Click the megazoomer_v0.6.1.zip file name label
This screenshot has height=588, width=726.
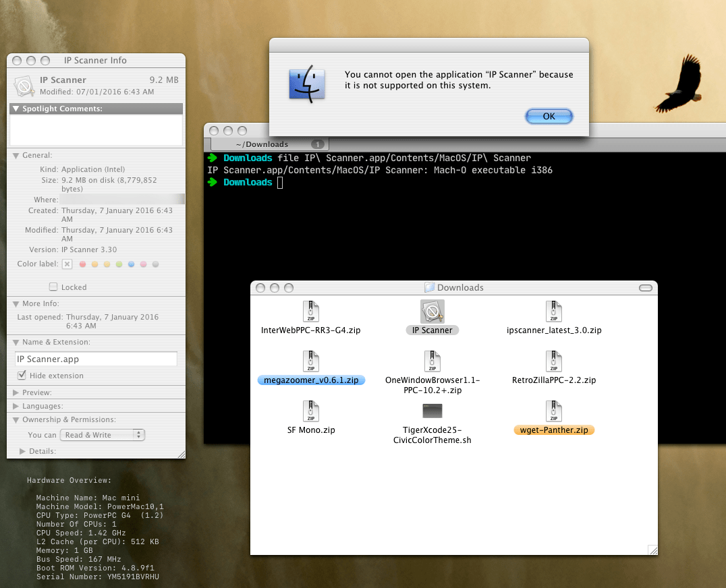(311, 380)
